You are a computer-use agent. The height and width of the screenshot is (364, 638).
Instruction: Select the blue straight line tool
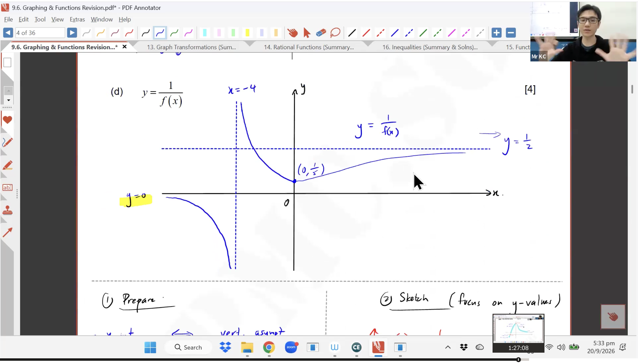coord(395,33)
